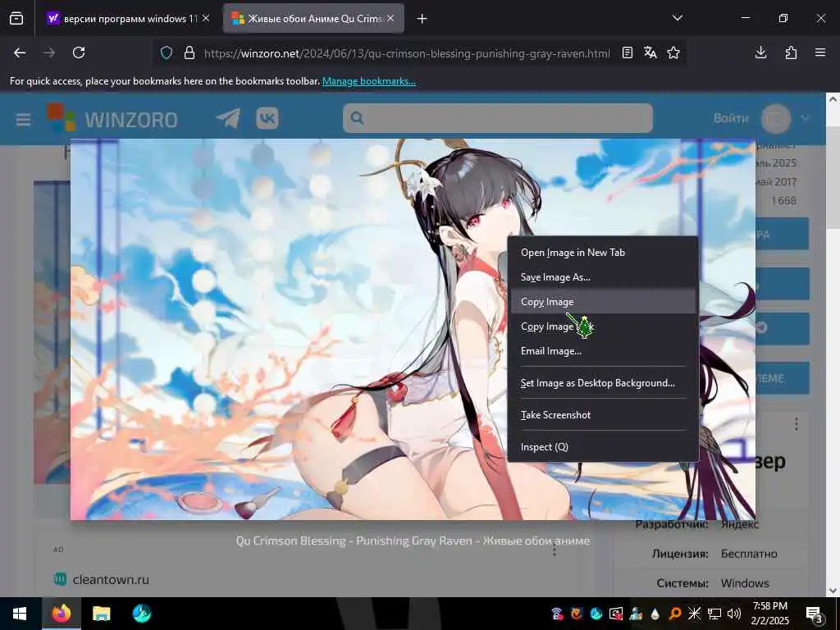Image resolution: width=840 pixels, height=630 pixels.
Task: Expand the account chevron next to avatar
Action: pyautogui.click(x=806, y=118)
